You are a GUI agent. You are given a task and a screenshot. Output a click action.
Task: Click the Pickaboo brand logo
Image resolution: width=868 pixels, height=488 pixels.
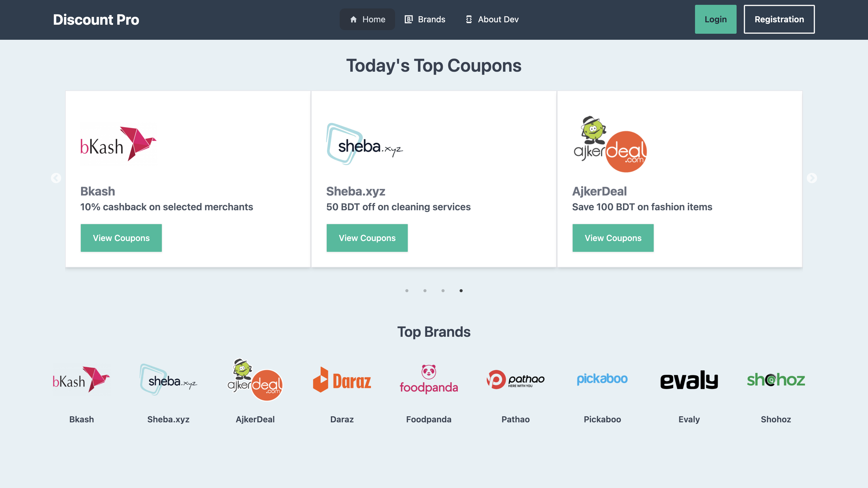point(602,379)
